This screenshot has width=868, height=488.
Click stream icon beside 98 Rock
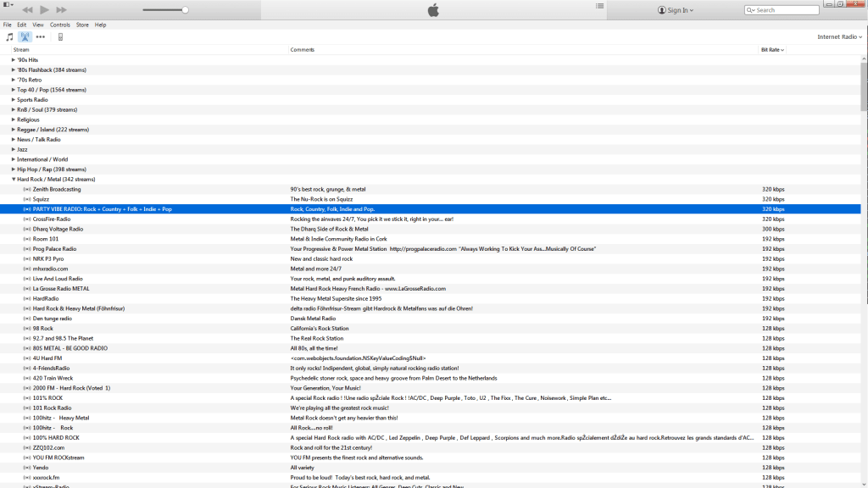pyautogui.click(x=26, y=329)
